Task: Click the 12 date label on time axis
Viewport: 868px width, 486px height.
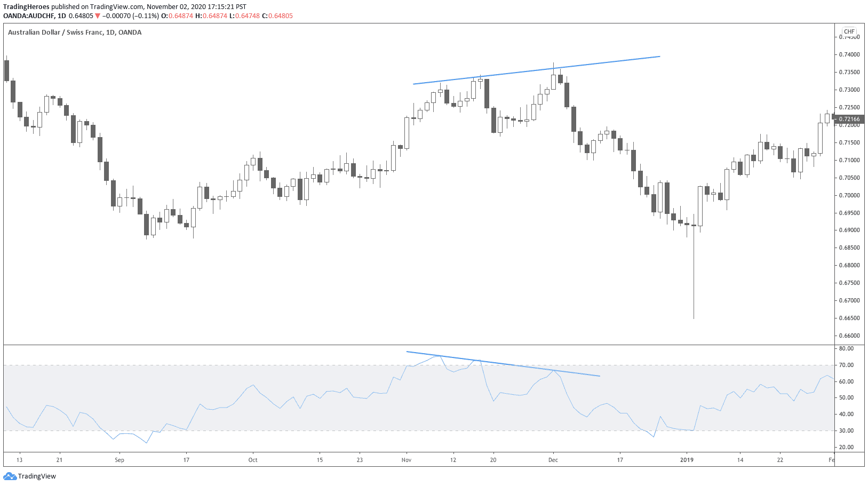Action: click(453, 460)
